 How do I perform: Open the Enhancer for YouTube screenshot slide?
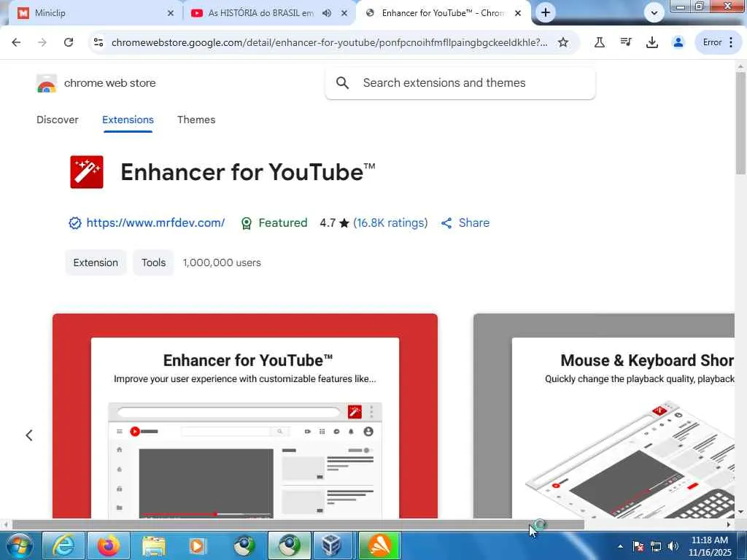245,416
